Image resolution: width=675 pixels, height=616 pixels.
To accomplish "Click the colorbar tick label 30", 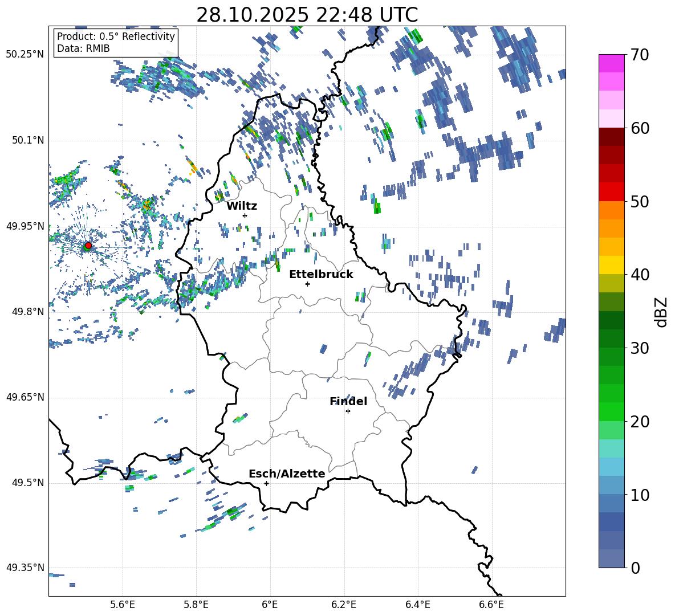I will tap(639, 348).
